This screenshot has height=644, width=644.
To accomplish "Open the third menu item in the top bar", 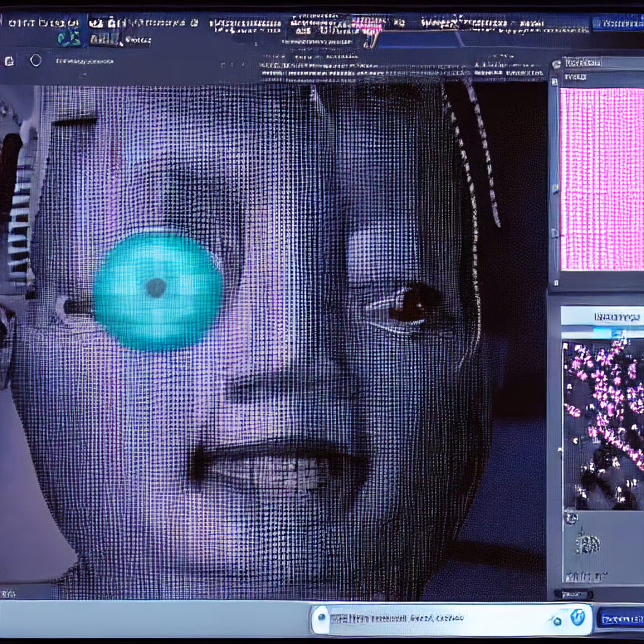I will point(245,25).
